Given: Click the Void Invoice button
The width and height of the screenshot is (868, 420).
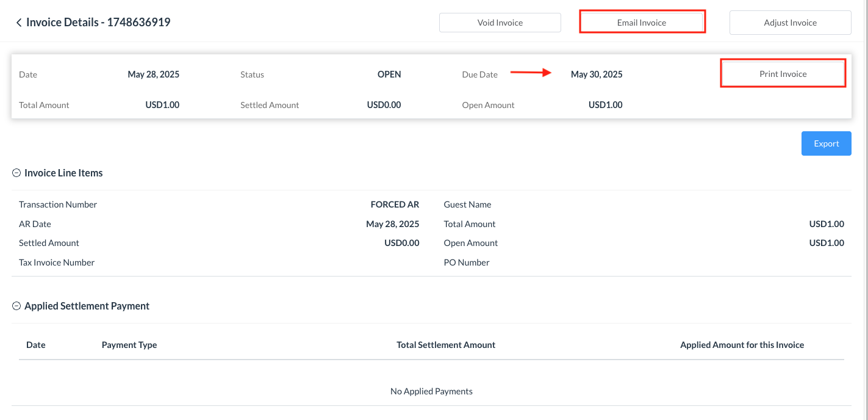Looking at the screenshot, I should pos(500,23).
